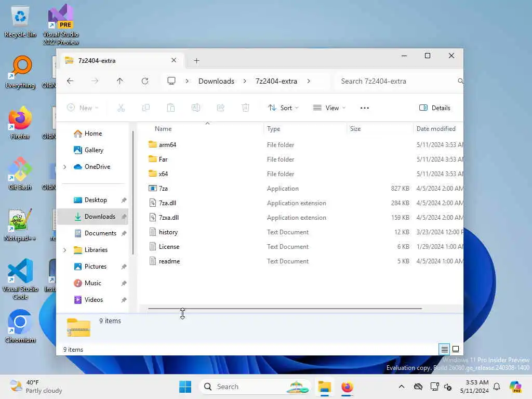Select the Everything desktop shortcut
This screenshot has height=399, width=532.
click(20, 72)
